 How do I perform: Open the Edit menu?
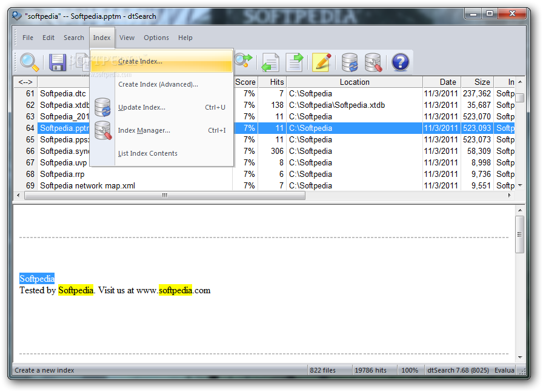[48, 38]
